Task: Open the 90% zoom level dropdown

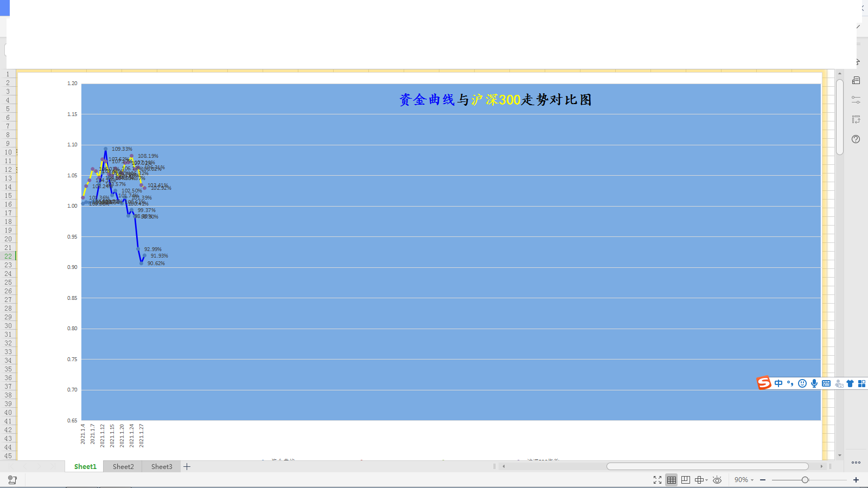Action: 743,480
